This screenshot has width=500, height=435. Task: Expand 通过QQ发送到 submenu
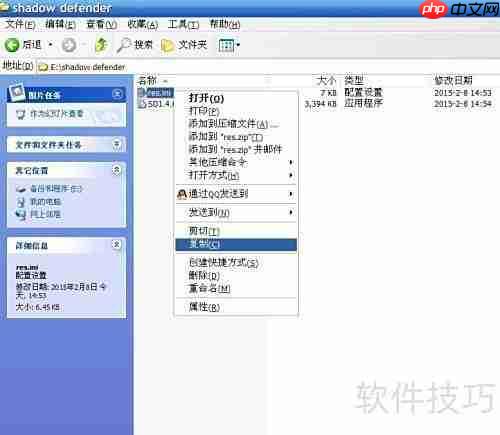coord(236,194)
